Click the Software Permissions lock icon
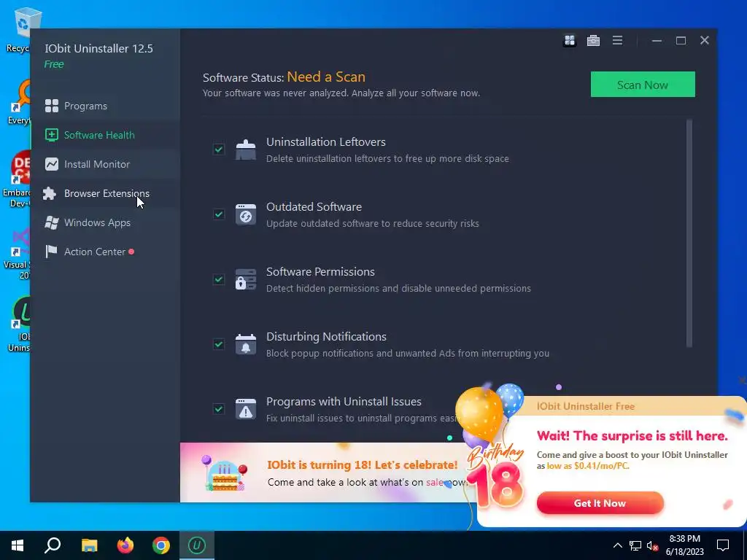 point(246,279)
